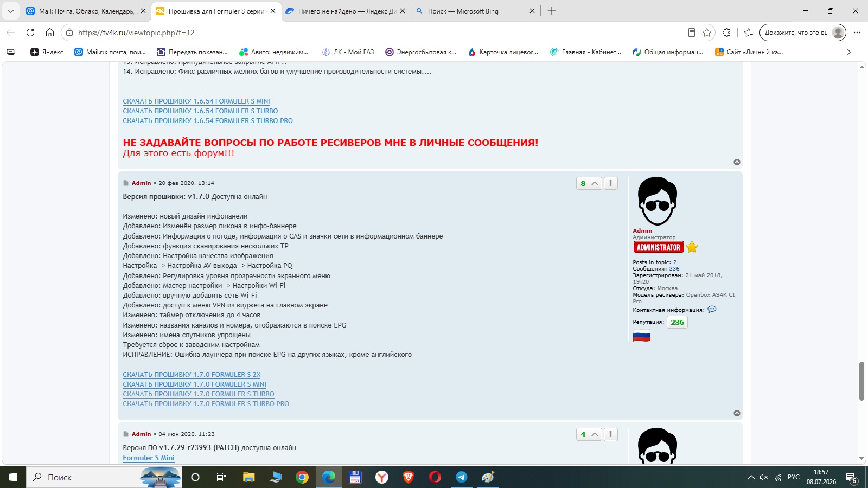
Task: Click the address bar URL field
Action: pyautogui.click(x=380, y=33)
